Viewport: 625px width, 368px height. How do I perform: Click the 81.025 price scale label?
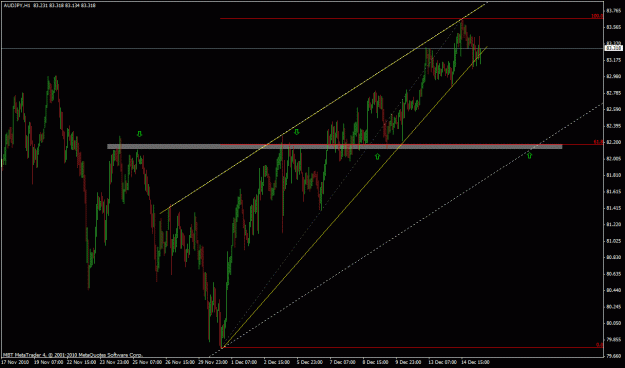pos(614,241)
